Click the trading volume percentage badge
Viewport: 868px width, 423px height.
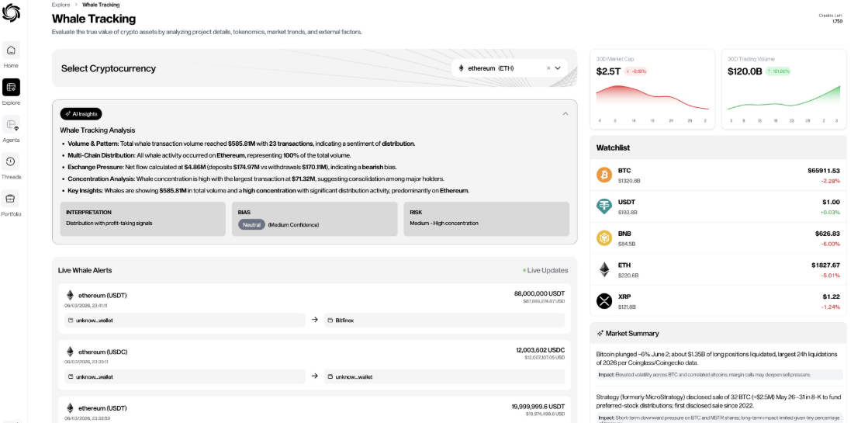[x=778, y=71]
